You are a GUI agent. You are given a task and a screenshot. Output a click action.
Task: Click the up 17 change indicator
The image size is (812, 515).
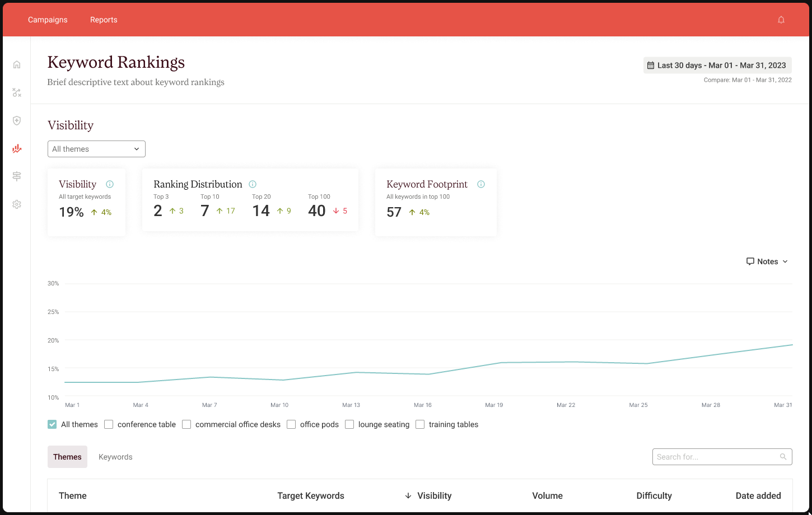click(x=226, y=211)
